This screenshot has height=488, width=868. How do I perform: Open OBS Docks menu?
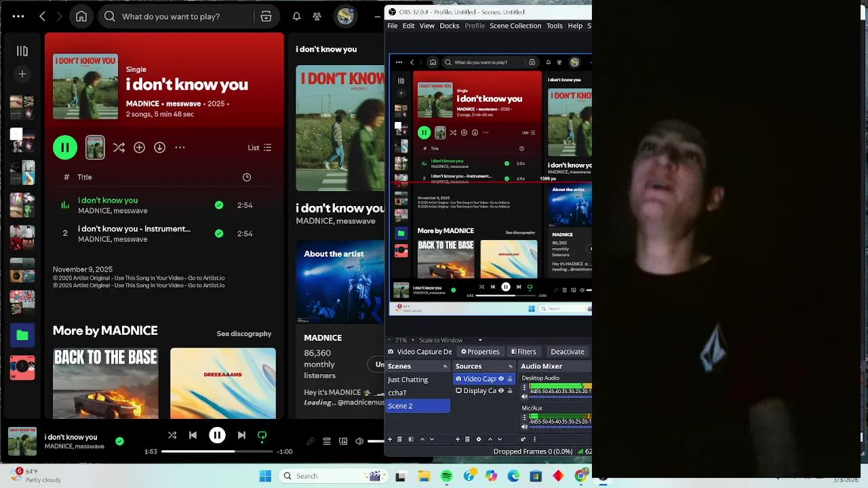tap(450, 26)
